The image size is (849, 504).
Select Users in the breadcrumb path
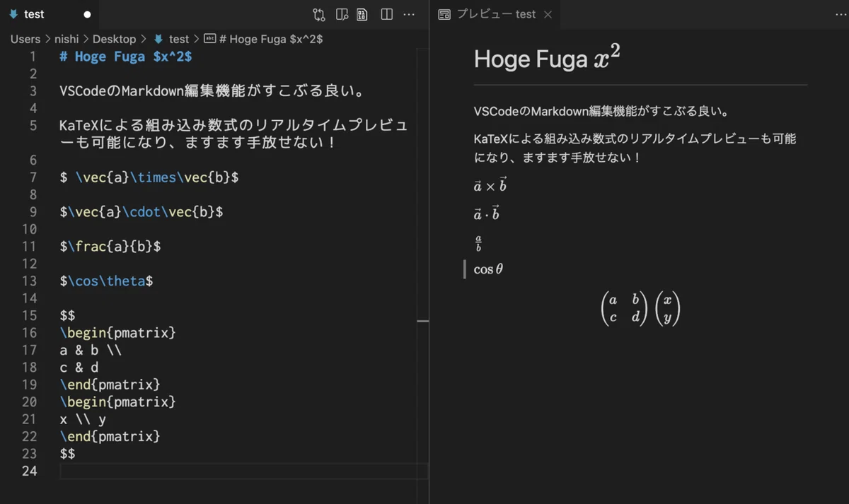click(x=25, y=39)
